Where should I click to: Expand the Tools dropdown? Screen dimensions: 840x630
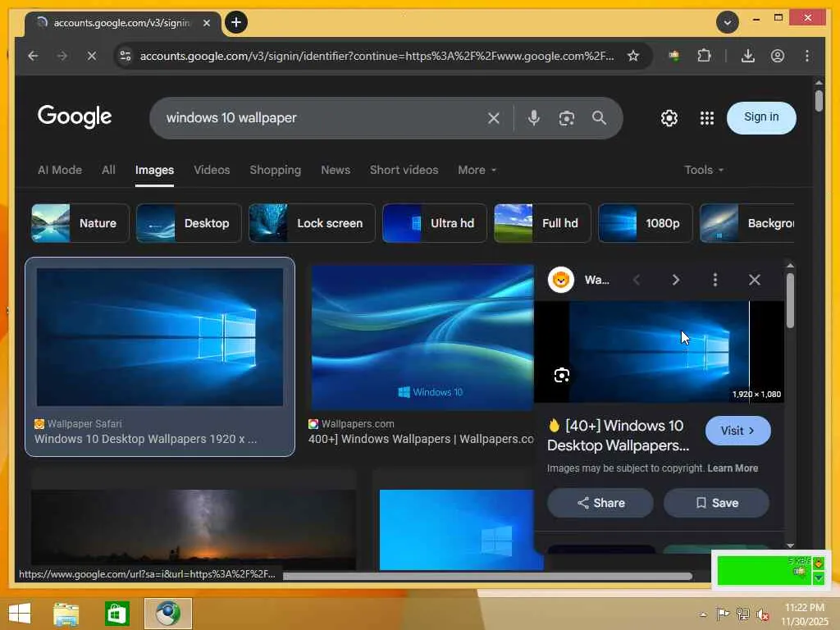pyautogui.click(x=703, y=170)
